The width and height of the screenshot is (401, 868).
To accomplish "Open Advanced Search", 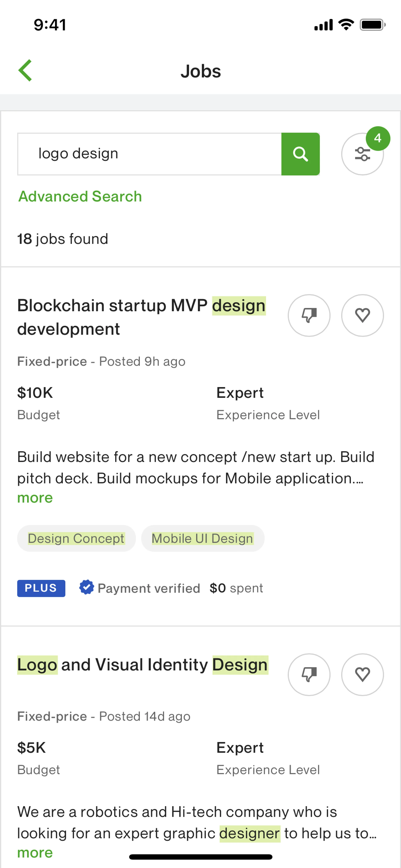I will [80, 196].
